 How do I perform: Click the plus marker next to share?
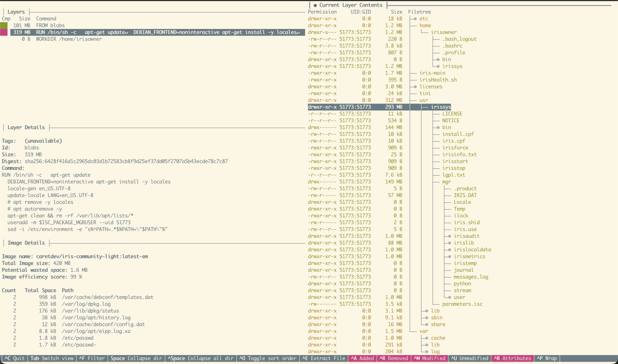[427, 325]
